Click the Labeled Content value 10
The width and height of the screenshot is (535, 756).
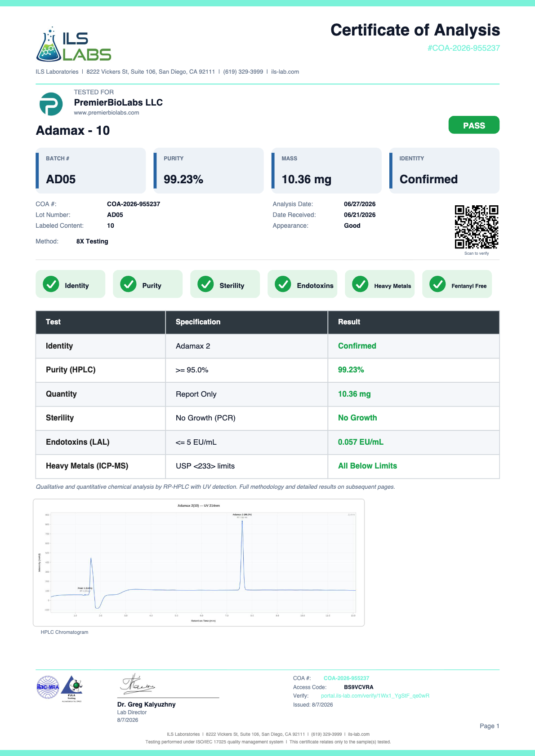pos(111,225)
